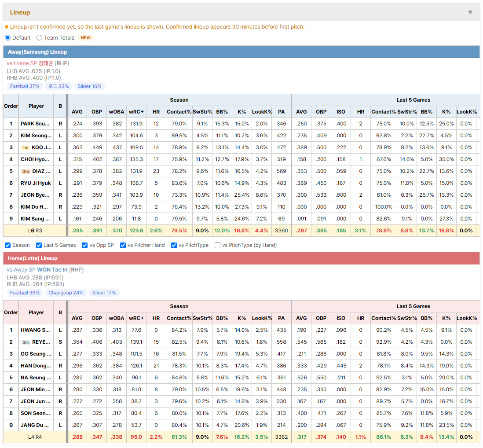Toggle the Season checkbox

tap(8, 245)
